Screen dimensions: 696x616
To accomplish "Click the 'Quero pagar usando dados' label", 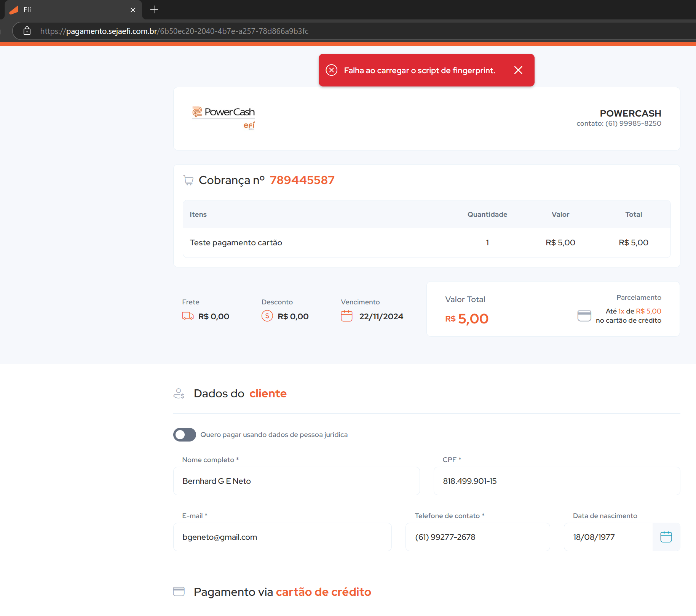I will [x=274, y=435].
